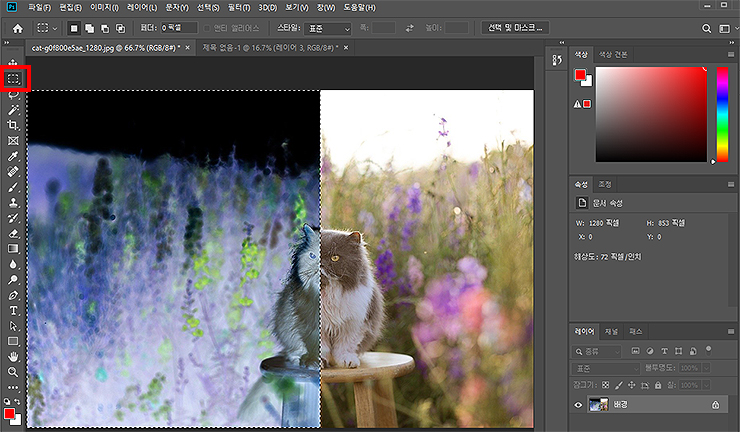Open the 파일(F) menu
The height and width of the screenshot is (432, 740).
(x=40, y=8)
